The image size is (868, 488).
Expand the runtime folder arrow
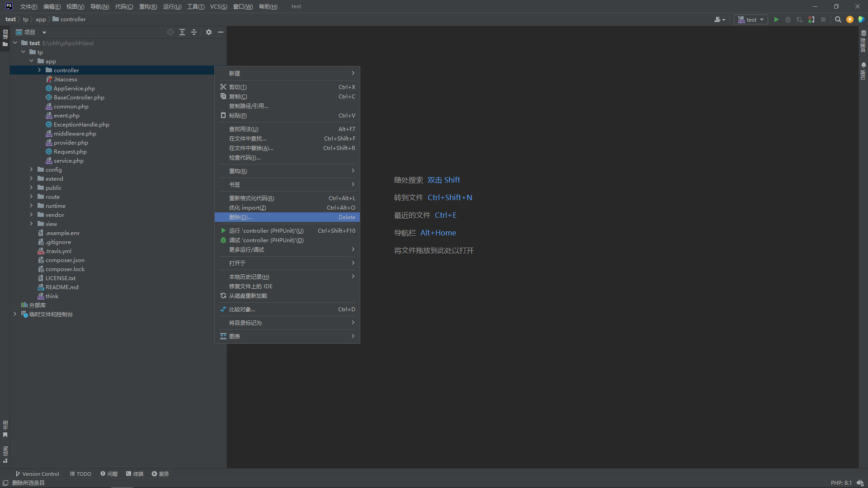(x=31, y=206)
